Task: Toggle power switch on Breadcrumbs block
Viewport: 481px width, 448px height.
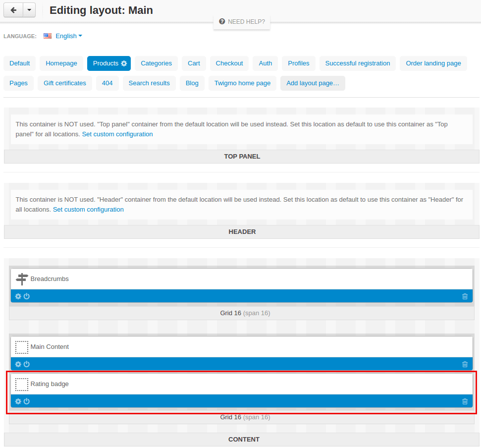Action: click(x=27, y=296)
